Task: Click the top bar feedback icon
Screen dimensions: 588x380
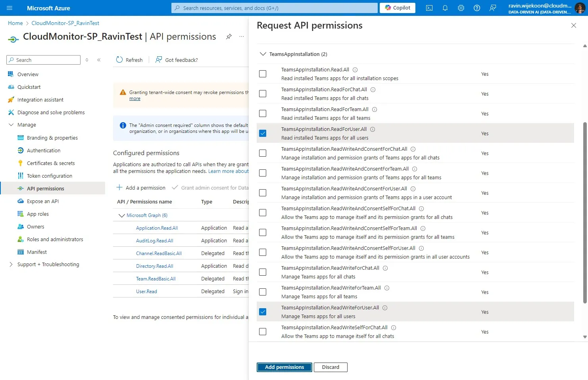Action: tap(493, 8)
